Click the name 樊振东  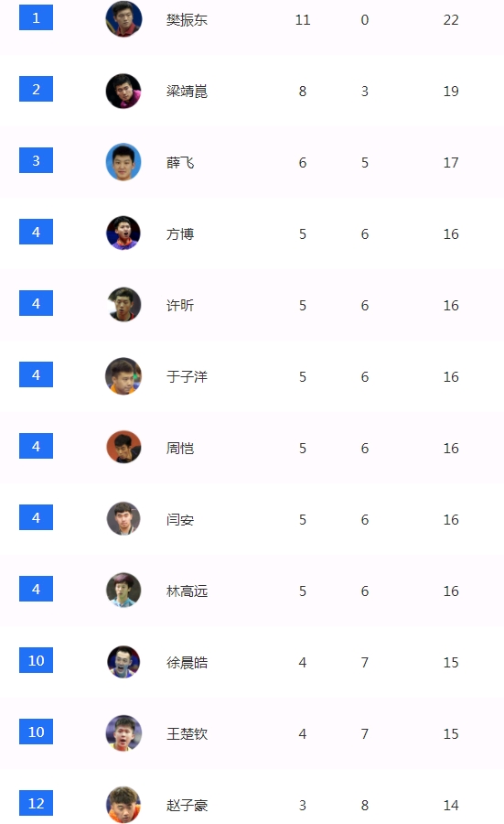(187, 20)
